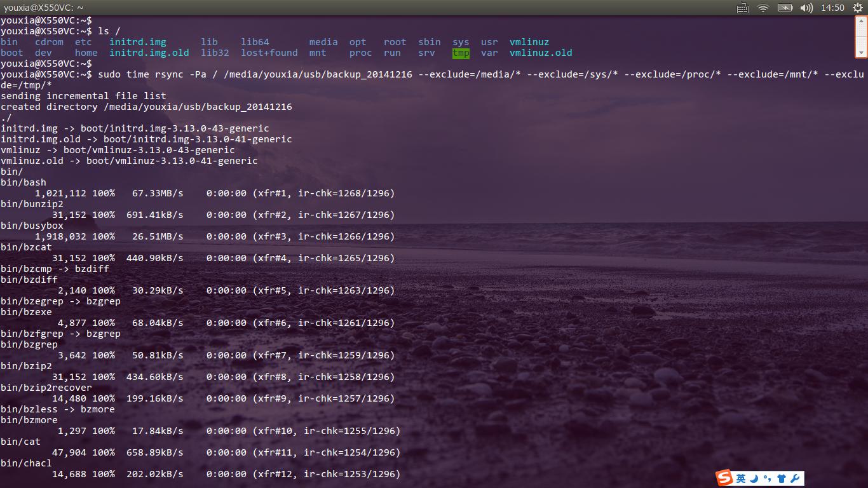The height and width of the screenshot is (488, 868).
Task: Click the scrollbar up arrow
Action: (862, 20)
